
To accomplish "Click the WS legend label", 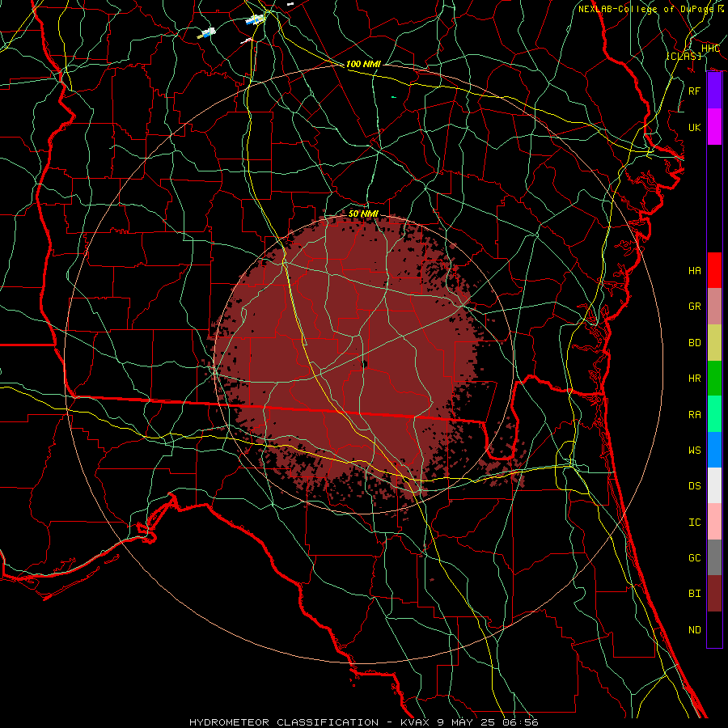I will pyautogui.click(x=695, y=450).
